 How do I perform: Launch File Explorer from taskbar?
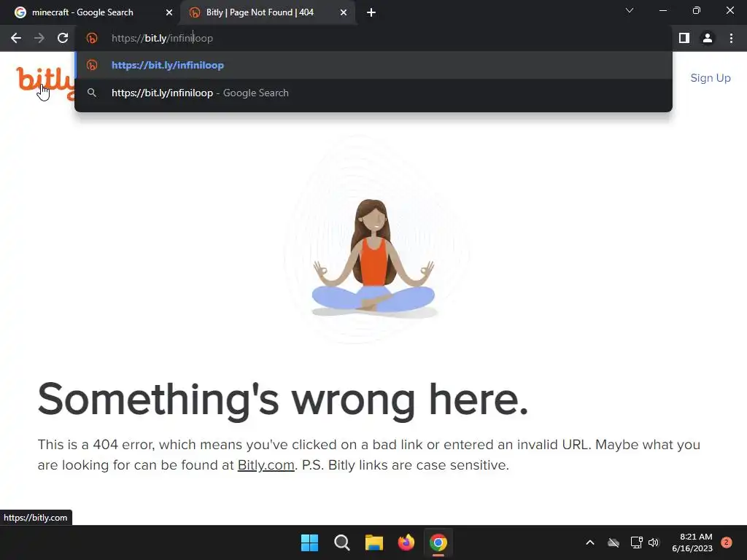click(374, 542)
